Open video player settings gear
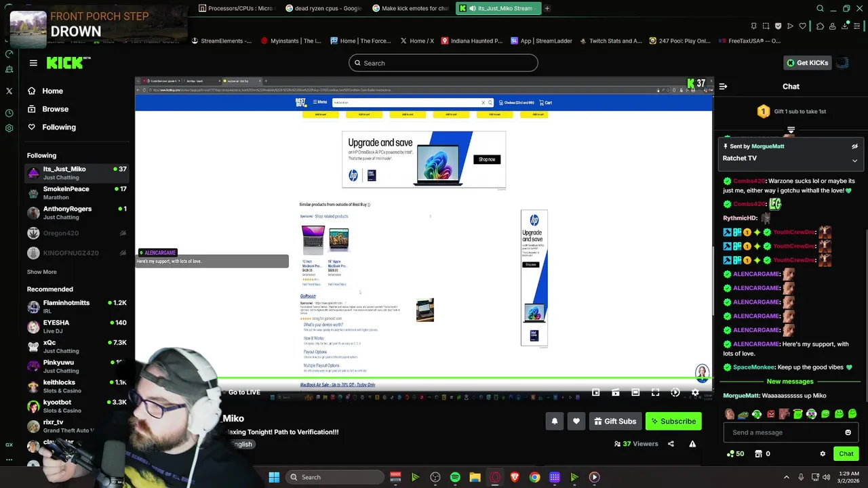Viewport: 868px width, 488px height. point(695,392)
